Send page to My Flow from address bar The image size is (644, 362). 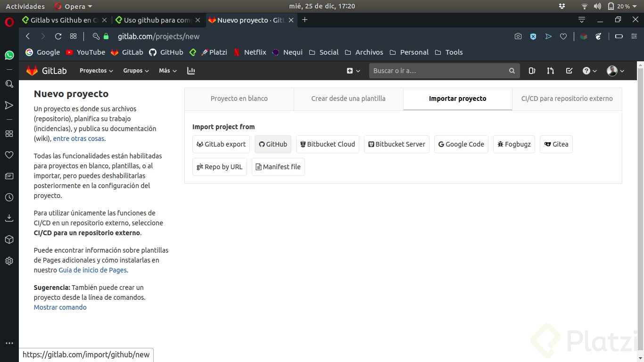tap(548, 36)
